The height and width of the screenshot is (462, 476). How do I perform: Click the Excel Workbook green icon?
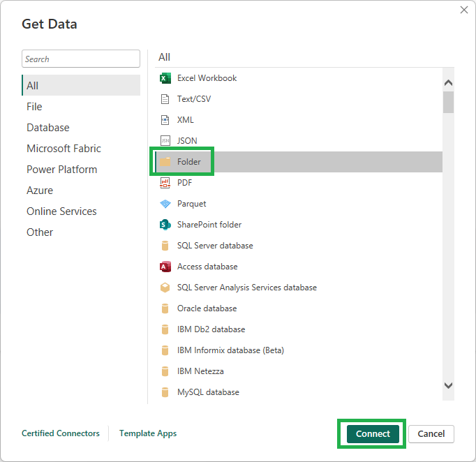tap(165, 78)
